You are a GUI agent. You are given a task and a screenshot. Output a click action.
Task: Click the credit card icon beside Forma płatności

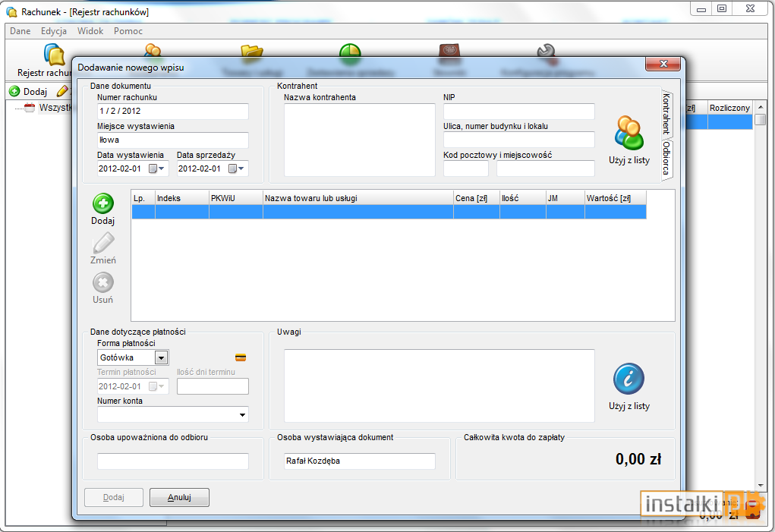tap(241, 357)
